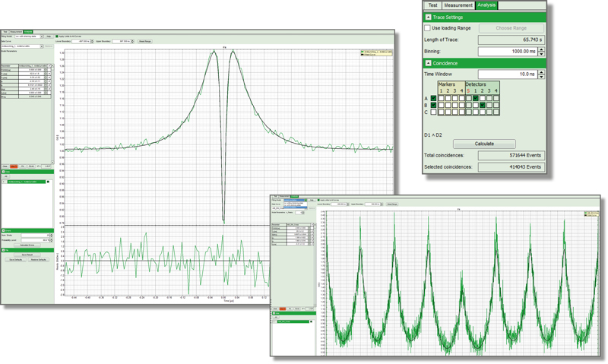Click the Calculate Errors button
Image resolution: width=608 pixels, height=364 pixels.
pyautogui.click(x=27, y=245)
